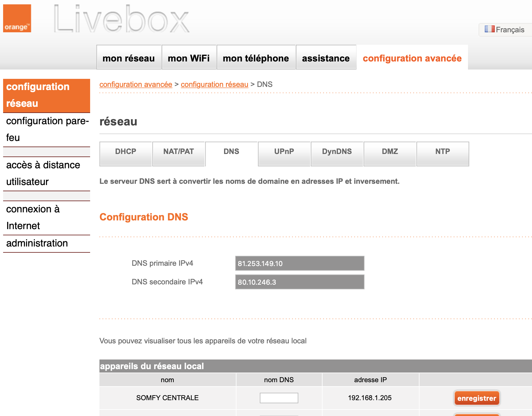Open the mon réseau tab
This screenshot has width=532, height=416.
(x=129, y=58)
